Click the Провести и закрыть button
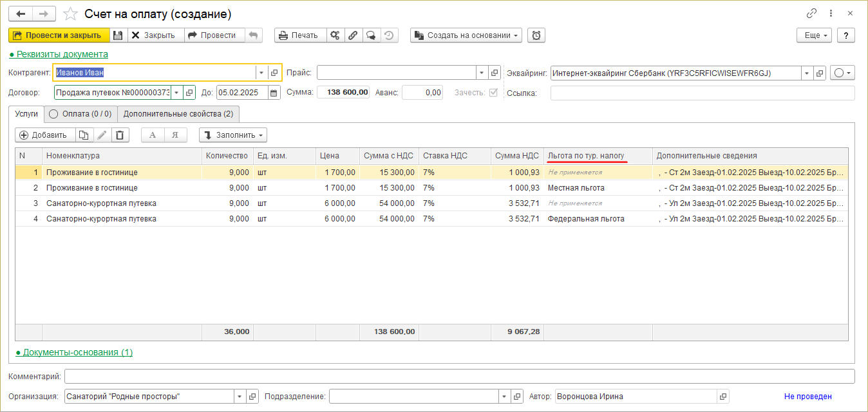 point(59,35)
